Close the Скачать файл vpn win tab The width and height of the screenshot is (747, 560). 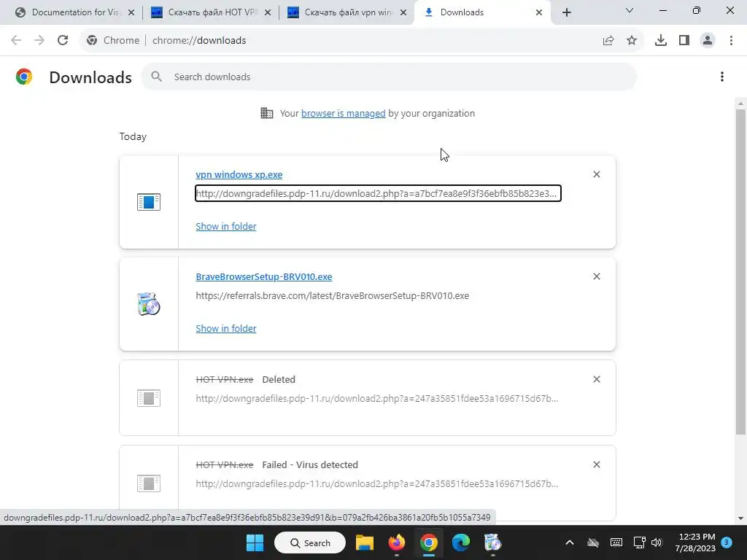click(403, 12)
